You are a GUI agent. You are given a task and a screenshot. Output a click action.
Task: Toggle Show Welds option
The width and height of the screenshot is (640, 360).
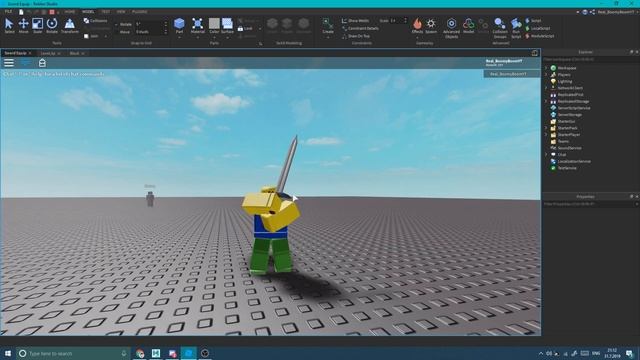[x=356, y=20]
